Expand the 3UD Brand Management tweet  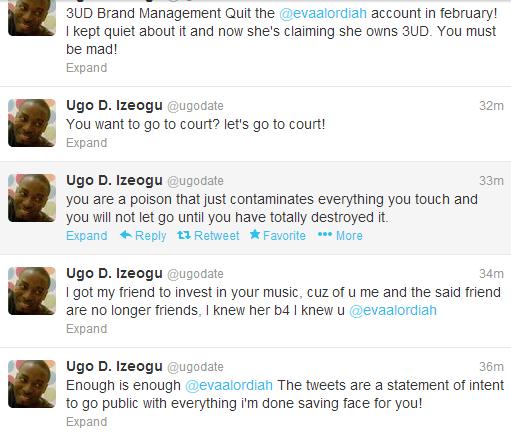[87, 68]
